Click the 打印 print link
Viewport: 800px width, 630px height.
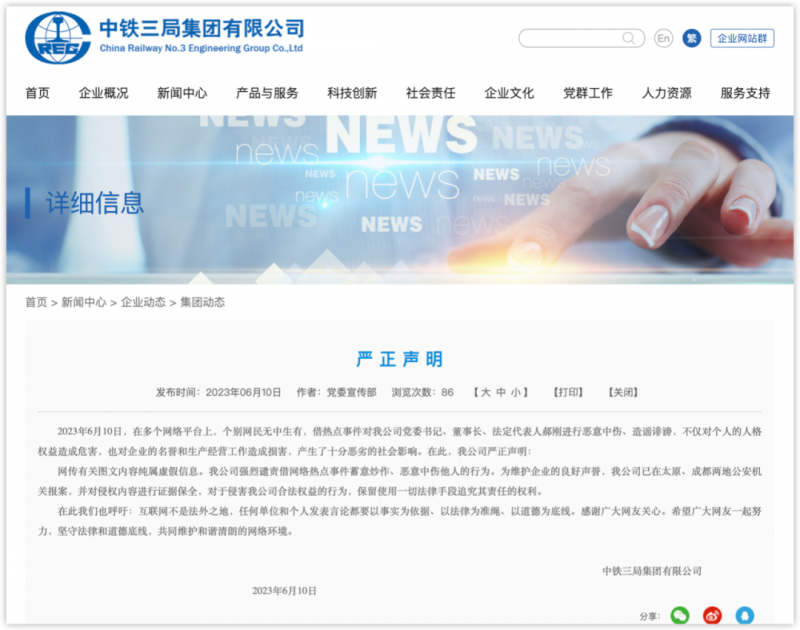[x=568, y=392]
